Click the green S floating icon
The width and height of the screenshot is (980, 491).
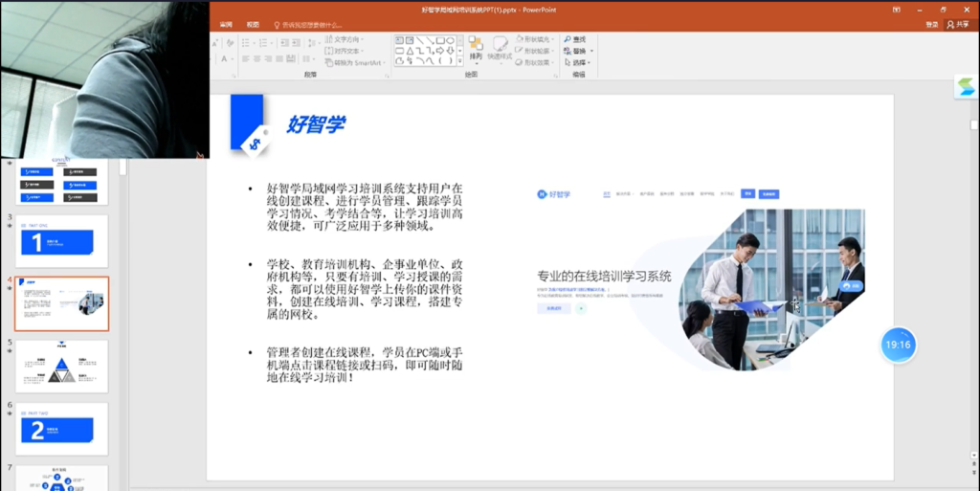[966, 86]
